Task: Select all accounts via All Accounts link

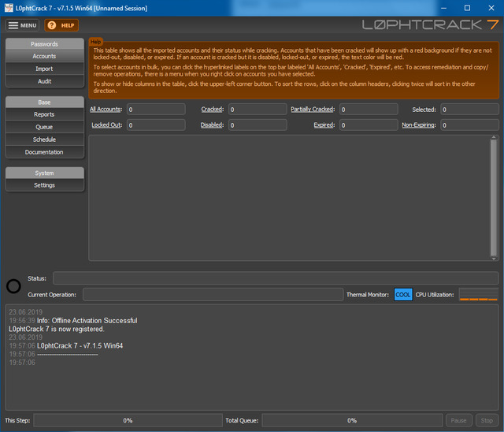Action: coord(106,110)
